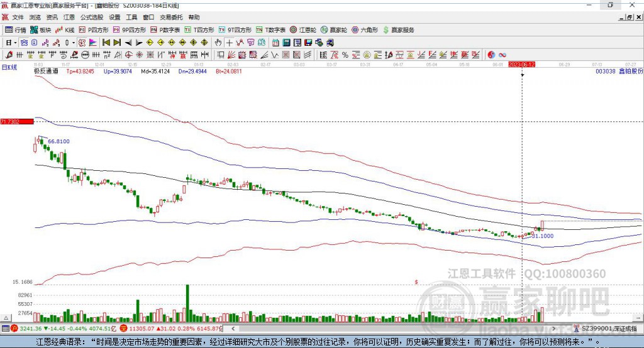The width and height of the screenshot is (644, 348).
Task: Open the 帮助 menu
Action: pyautogui.click(x=194, y=17)
